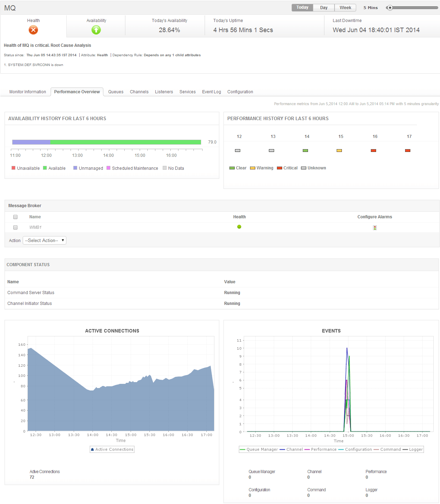440x504 pixels.
Task: Click Logger in Events legend
Action: 413,450
